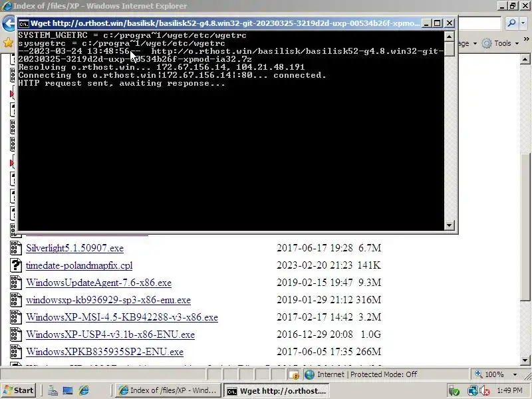Open the zoom level dropdown arrow

[x=515, y=375]
